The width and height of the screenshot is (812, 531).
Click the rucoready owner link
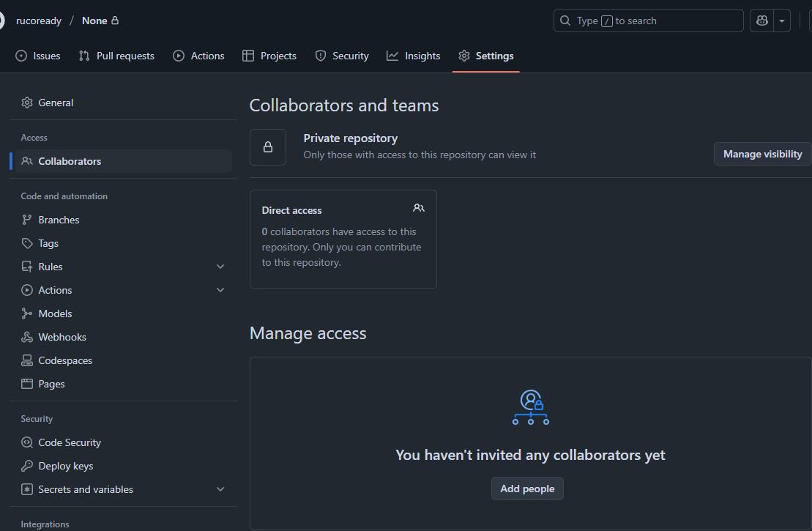pos(39,21)
